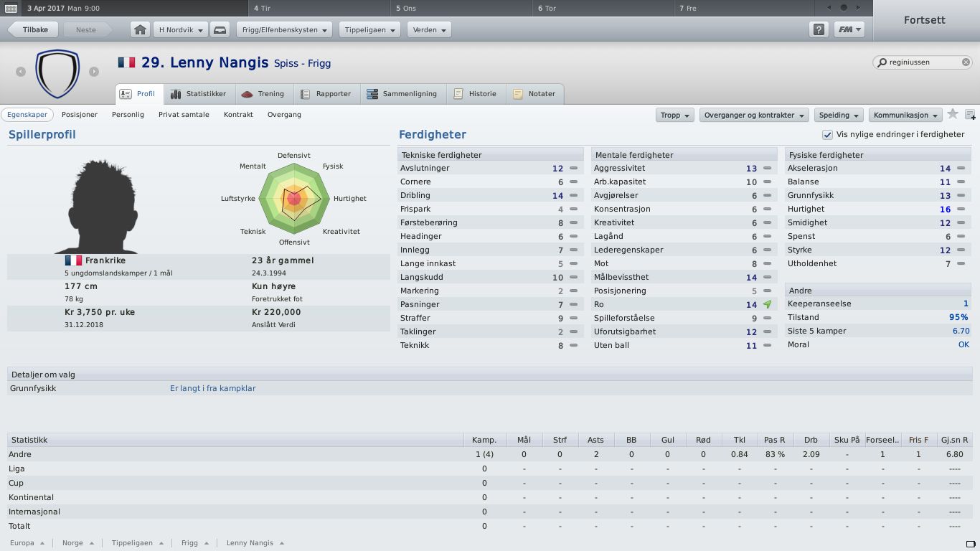Open the Tropp dropdown
980x551 pixels.
[674, 115]
